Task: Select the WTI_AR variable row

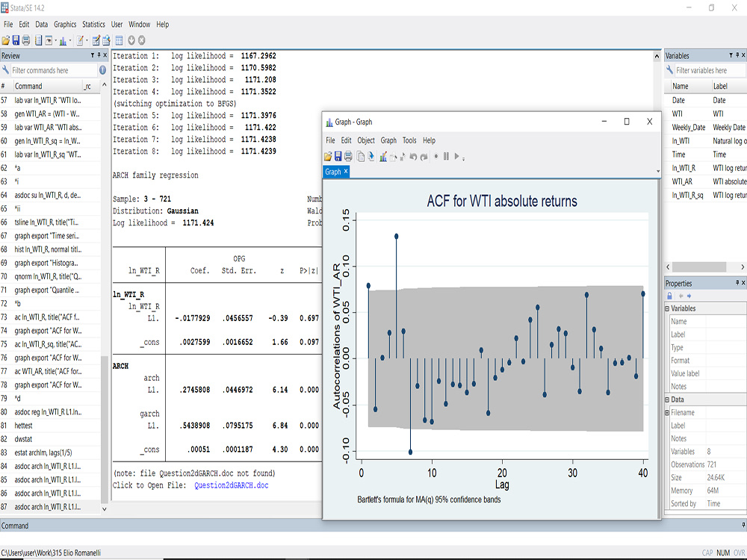Action: click(706, 181)
